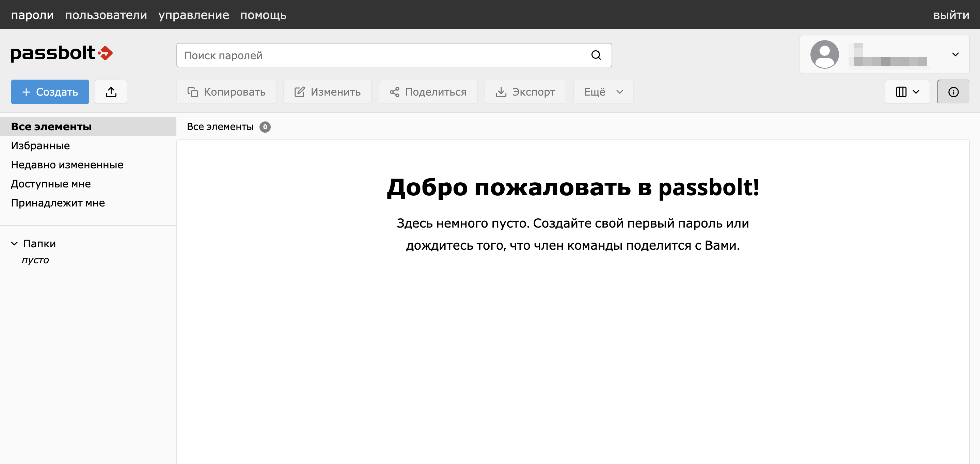Screen dimensions: 980x464
Task: Click the Папки section label
Action: click(39, 244)
